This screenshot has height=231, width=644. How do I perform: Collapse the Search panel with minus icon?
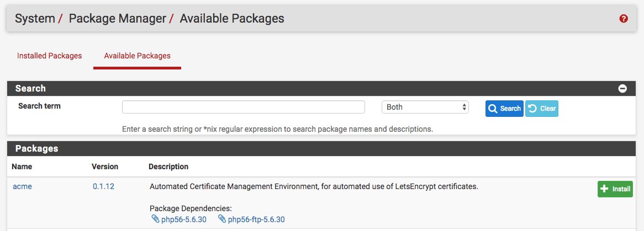coord(622,88)
